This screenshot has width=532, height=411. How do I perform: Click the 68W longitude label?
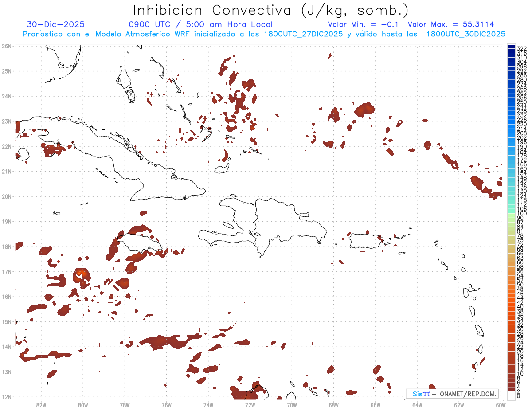[x=333, y=405]
